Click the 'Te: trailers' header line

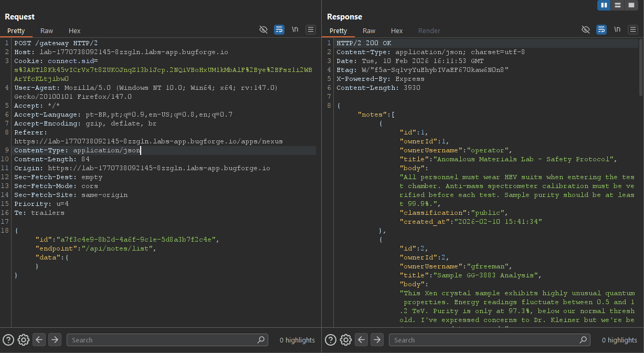point(39,213)
